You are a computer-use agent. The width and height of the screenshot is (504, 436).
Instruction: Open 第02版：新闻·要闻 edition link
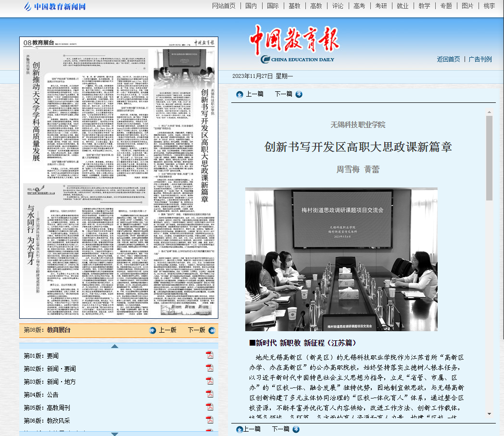[x=50, y=369]
